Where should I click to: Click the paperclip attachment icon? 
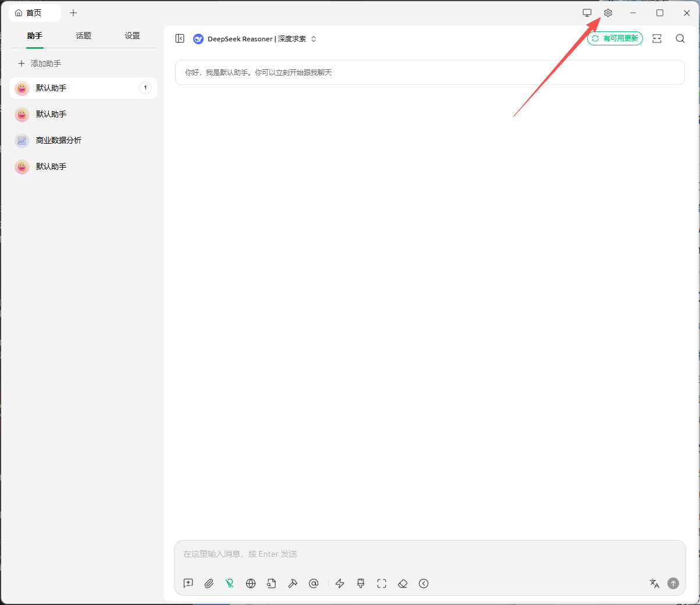coord(209,583)
